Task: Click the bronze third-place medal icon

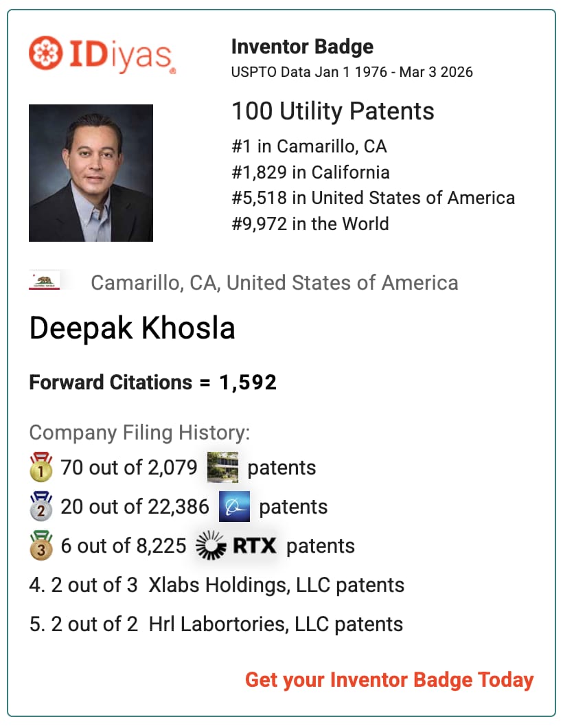Action: coord(41,545)
